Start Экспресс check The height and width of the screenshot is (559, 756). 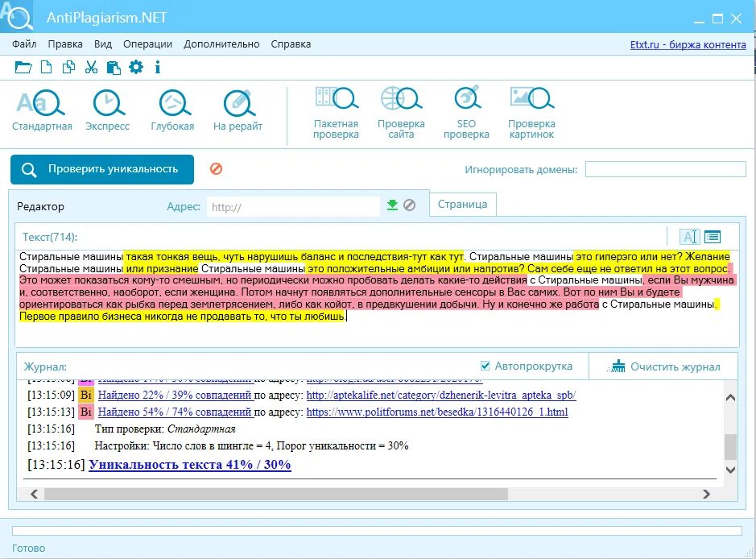tap(108, 110)
